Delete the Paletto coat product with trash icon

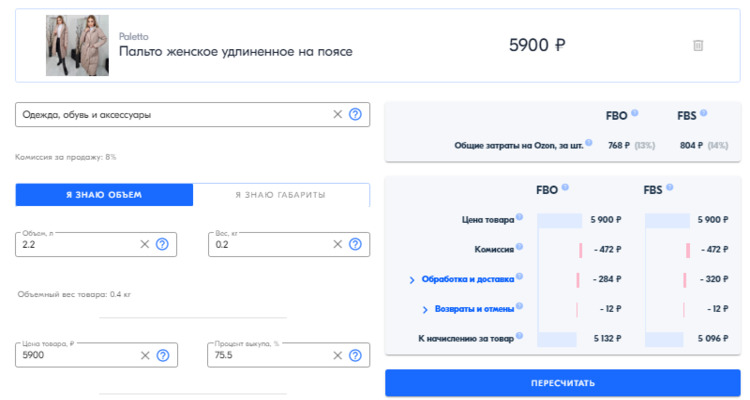point(698,45)
